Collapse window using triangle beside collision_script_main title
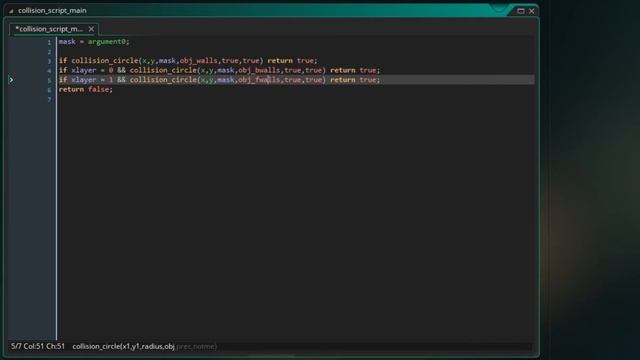 pyautogui.click(x=11, y=11)
